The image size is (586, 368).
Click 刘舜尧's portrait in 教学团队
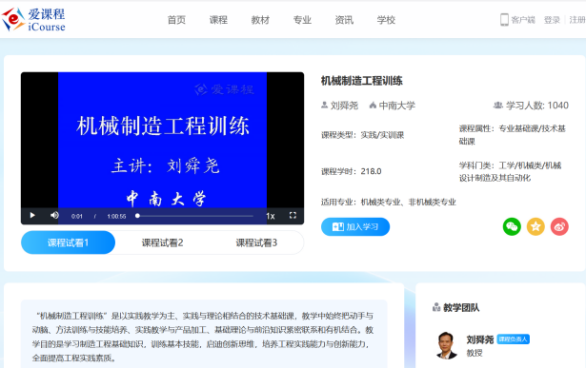pos(447,345)
